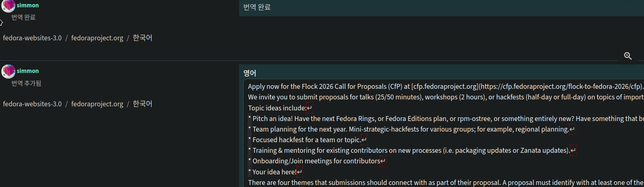Click the 영어 source language heading
Screen dimensions: 644x187
point(250,73)
